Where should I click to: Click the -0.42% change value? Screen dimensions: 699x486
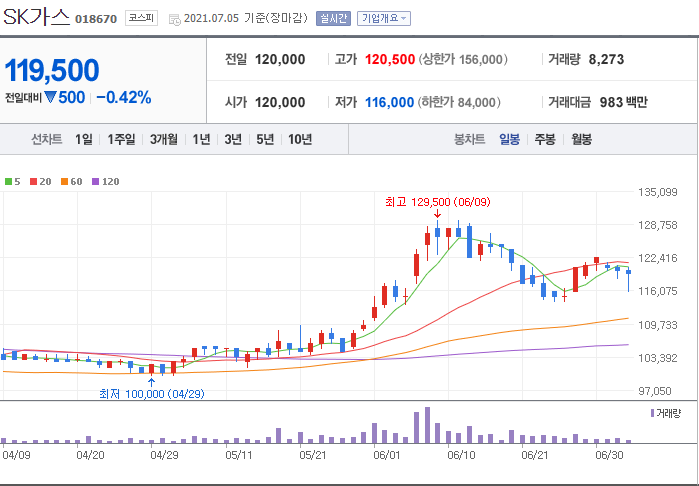123,97
